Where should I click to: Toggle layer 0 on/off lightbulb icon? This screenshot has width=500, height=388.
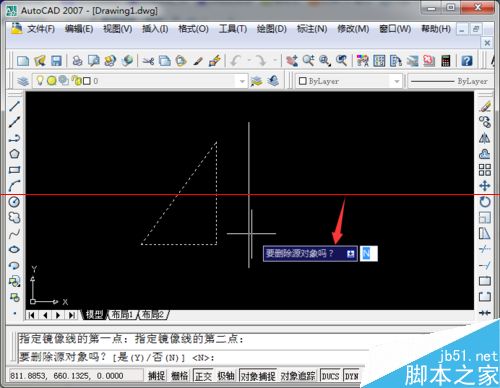tap(40, 80)
